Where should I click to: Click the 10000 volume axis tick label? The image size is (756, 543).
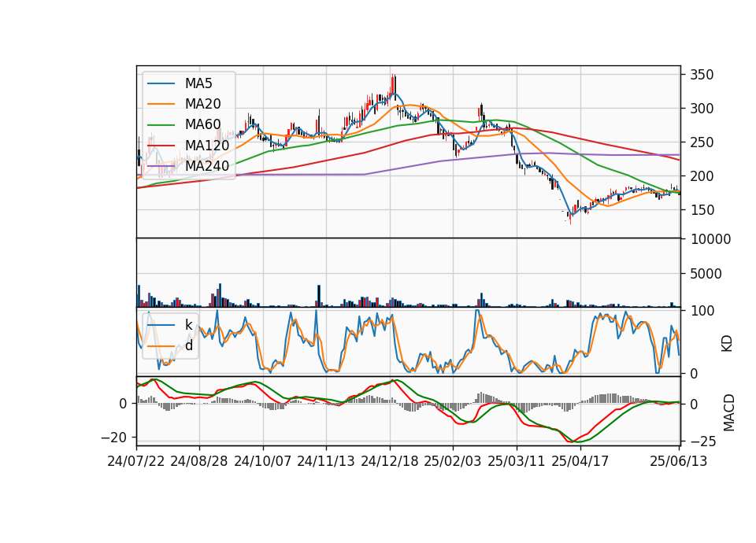tap(710, 239)
